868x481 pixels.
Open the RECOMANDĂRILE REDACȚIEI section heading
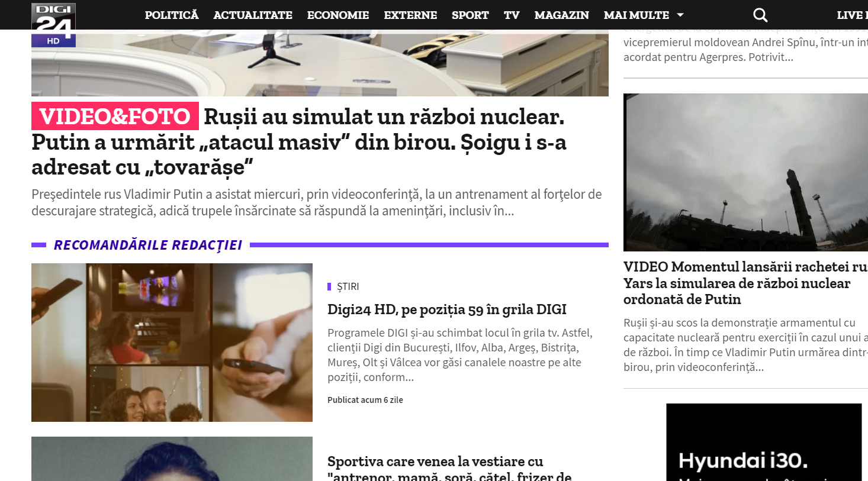point(148,245)
